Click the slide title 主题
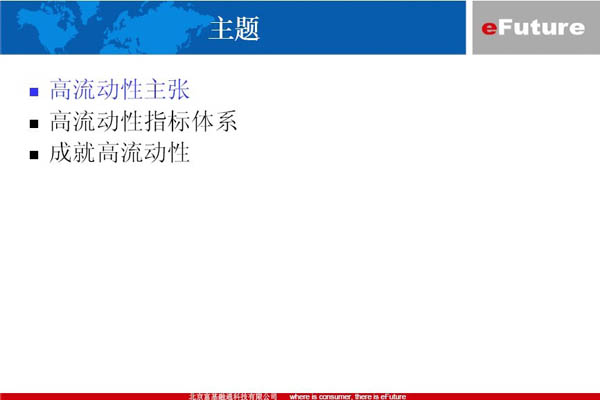 234,28
